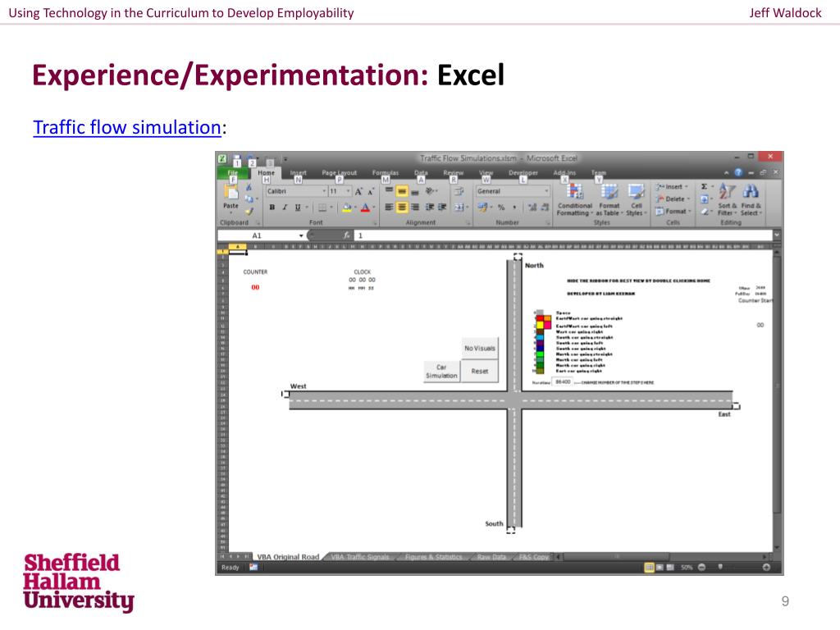Click the zoom out minus button
This screenshot has height=630, width=840.
tap(702, 568)
